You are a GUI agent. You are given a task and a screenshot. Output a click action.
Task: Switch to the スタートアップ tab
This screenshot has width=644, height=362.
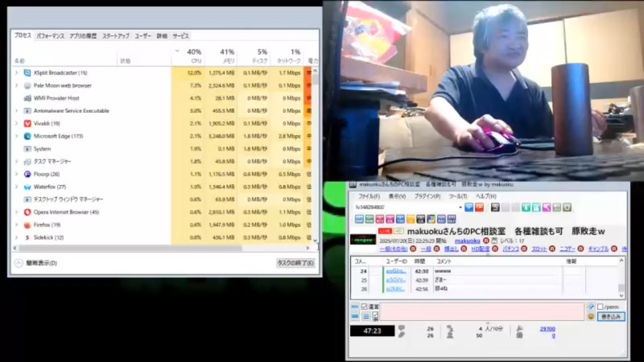pyautogui.click(x=115, y=36)
